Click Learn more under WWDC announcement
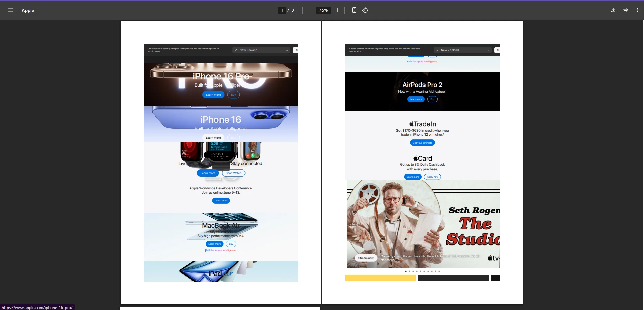 tap(221, 201)
